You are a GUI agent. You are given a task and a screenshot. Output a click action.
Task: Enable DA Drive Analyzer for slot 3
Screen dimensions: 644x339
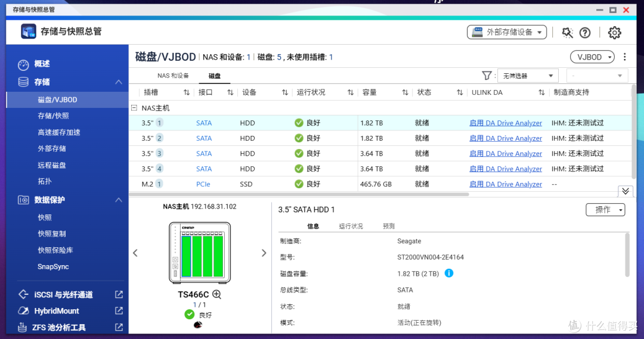pyautogui.click(x=506, y=154)
